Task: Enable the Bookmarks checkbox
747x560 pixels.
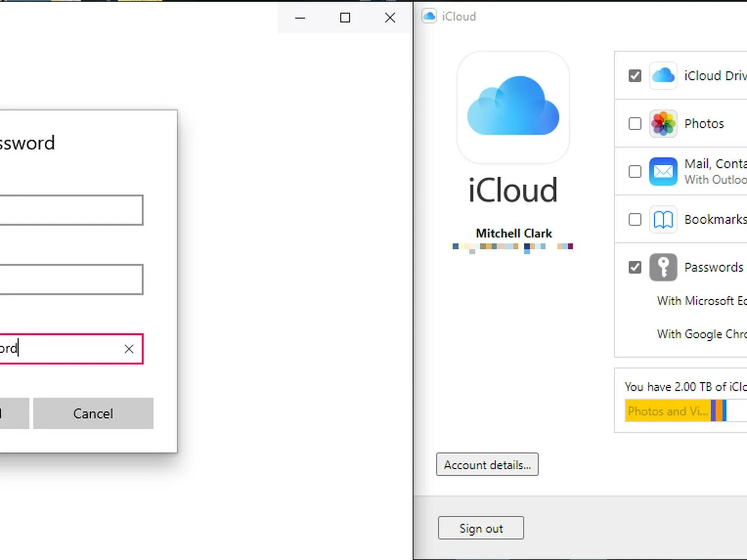Action: pyautogui.click(x=635, y=219)
